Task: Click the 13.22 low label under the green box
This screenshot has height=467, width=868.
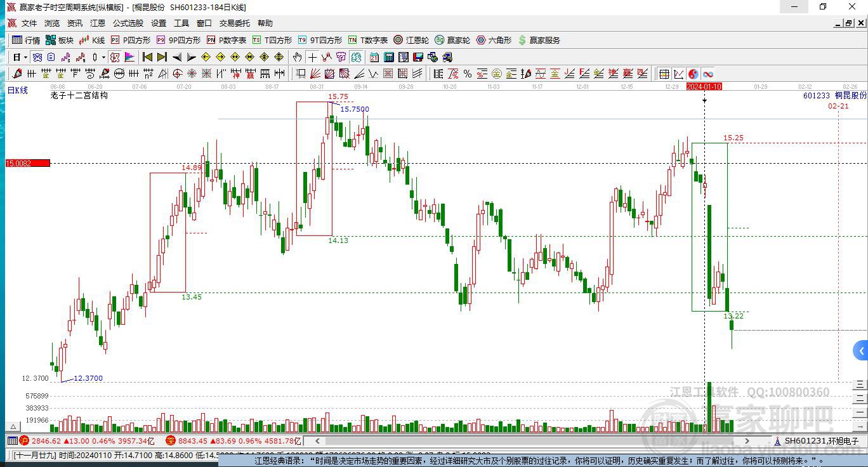Action: [x=733, y=316]
